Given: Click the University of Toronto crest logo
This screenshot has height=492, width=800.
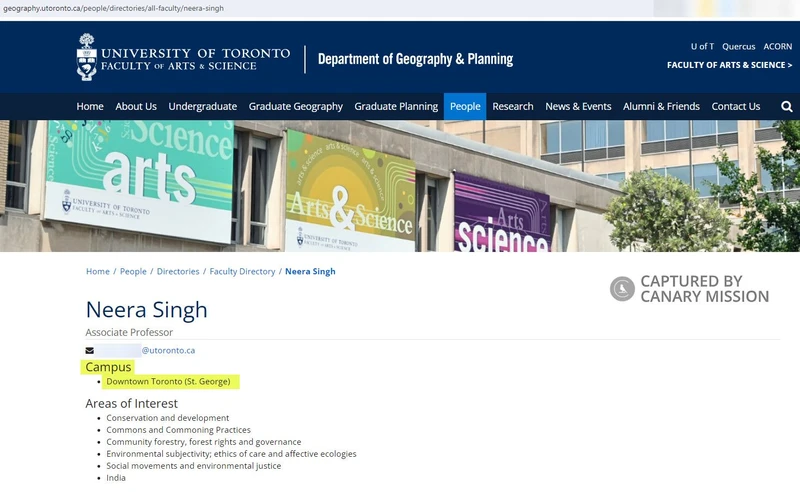Looking at the screenshot, I should pyautogui.click(x=86, y=57).
